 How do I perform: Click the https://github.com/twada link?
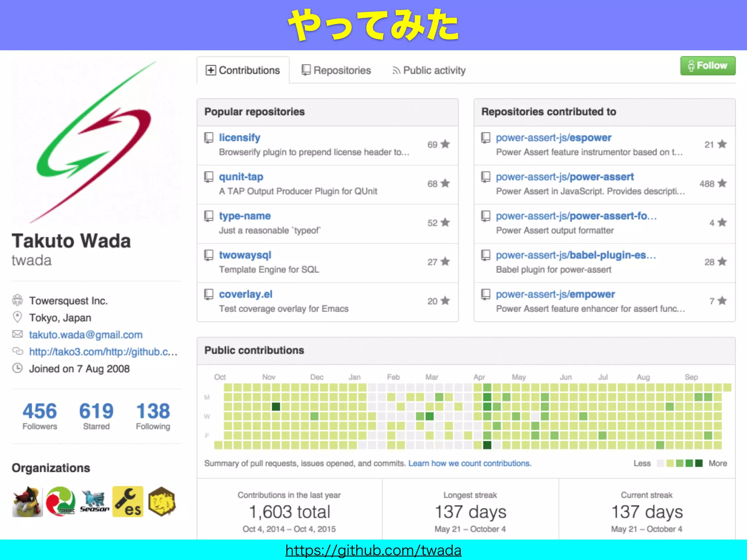pos(373,550)
